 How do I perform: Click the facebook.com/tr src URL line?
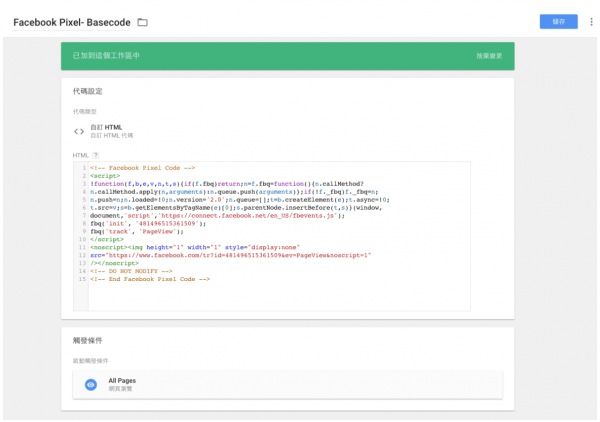point(231,255)
